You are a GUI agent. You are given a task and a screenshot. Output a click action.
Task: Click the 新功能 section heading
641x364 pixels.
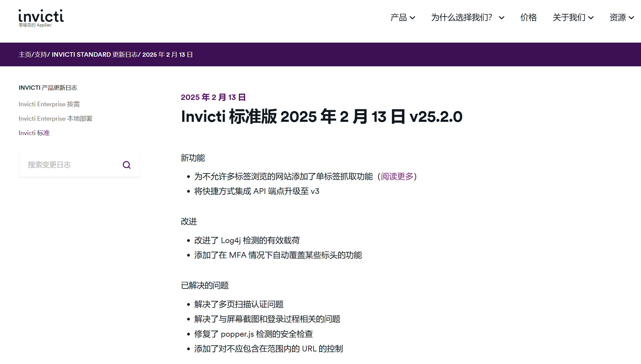pyautogui.click(x=193, y=158)
